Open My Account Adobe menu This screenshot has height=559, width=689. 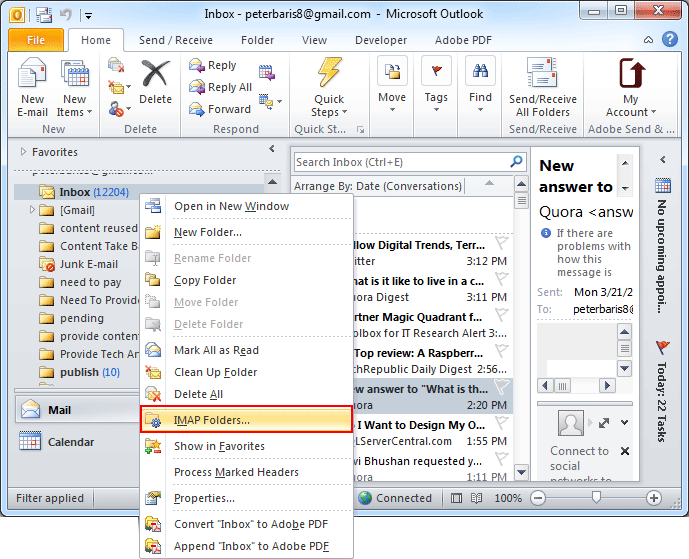click(631, 88)
